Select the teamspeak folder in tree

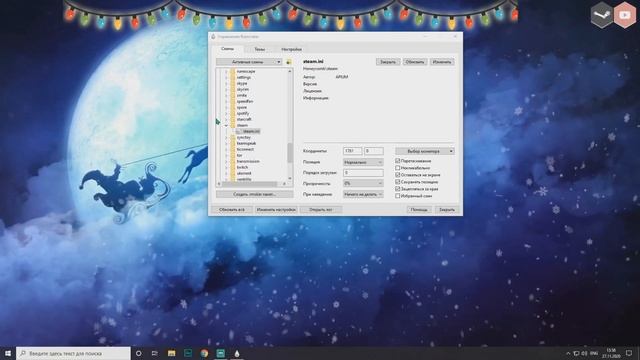[246, 143]
